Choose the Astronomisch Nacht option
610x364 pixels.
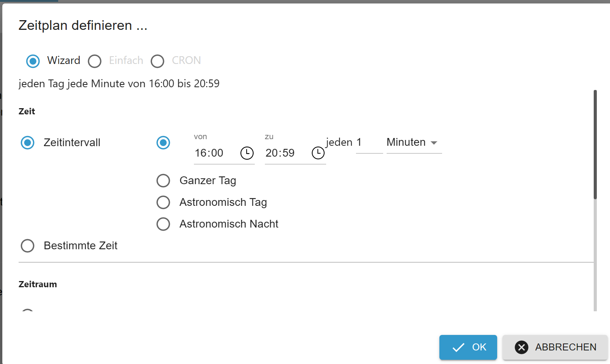(x=163, y=224)
